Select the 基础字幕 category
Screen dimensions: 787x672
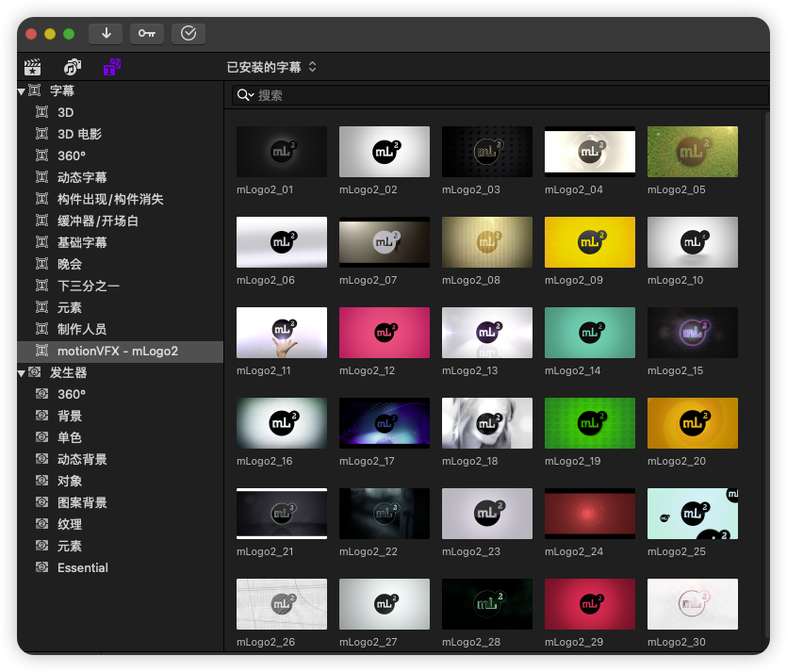click(121, 242)
